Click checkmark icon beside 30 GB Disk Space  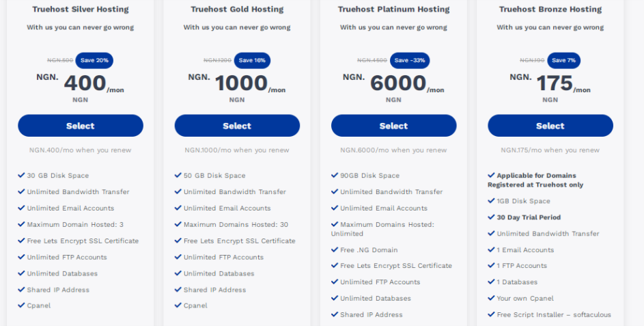tap(21, 175)
